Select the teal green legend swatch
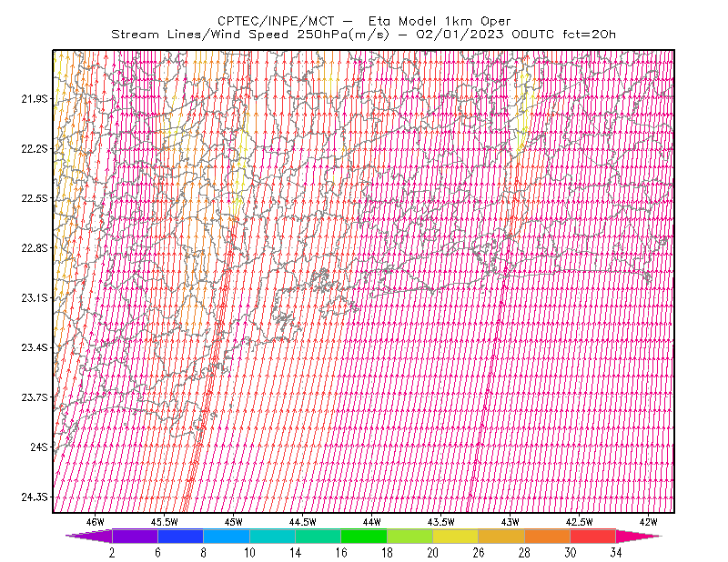 318,536
